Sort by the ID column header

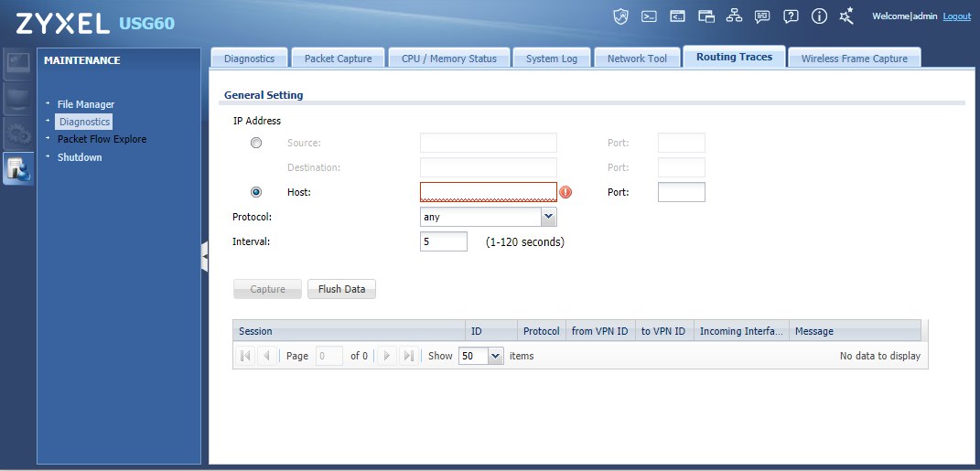point(491,331)
